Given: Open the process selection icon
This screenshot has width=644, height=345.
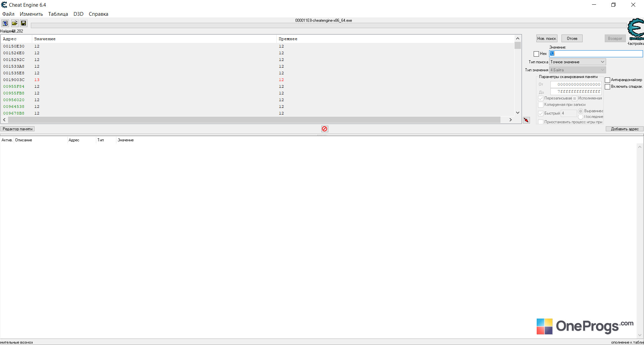Looking at the screenshot, I should (5, 23).
